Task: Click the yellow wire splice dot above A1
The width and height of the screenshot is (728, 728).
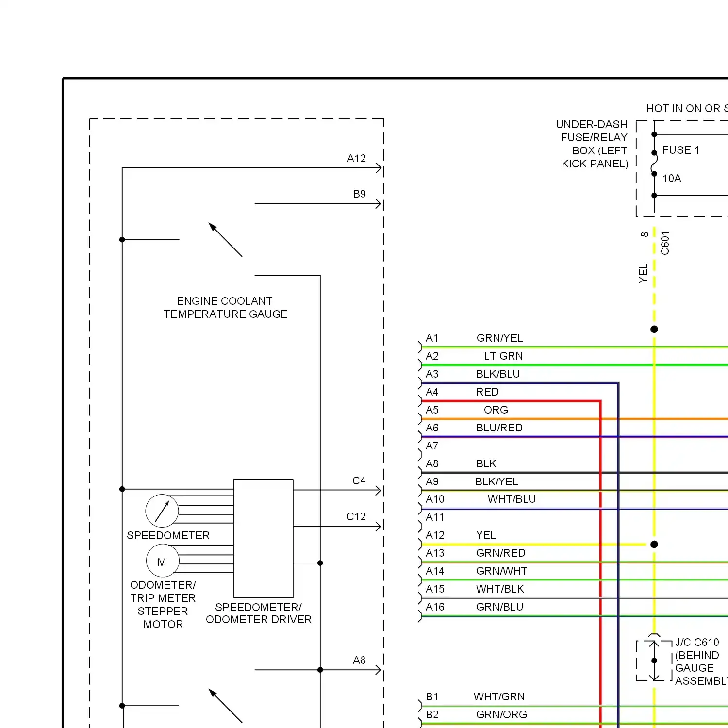Action: coord(654,329)
